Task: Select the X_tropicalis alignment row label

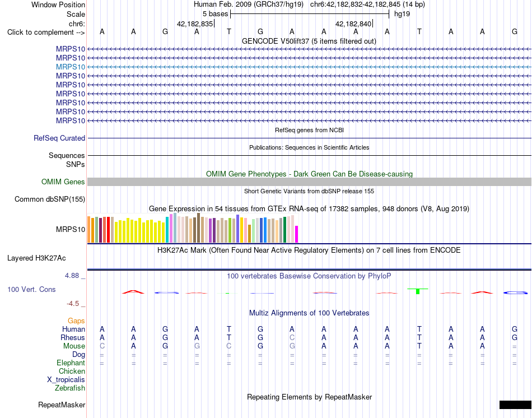Action: 66,380
